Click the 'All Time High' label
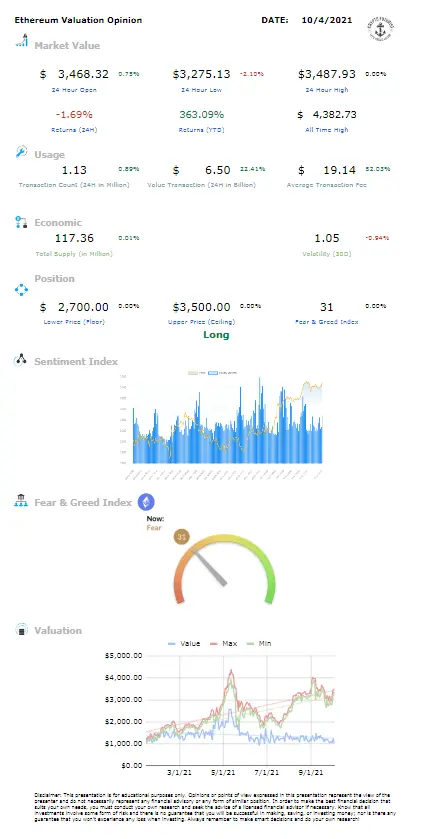This screenshot has height=839, width=425. [327, 129]
